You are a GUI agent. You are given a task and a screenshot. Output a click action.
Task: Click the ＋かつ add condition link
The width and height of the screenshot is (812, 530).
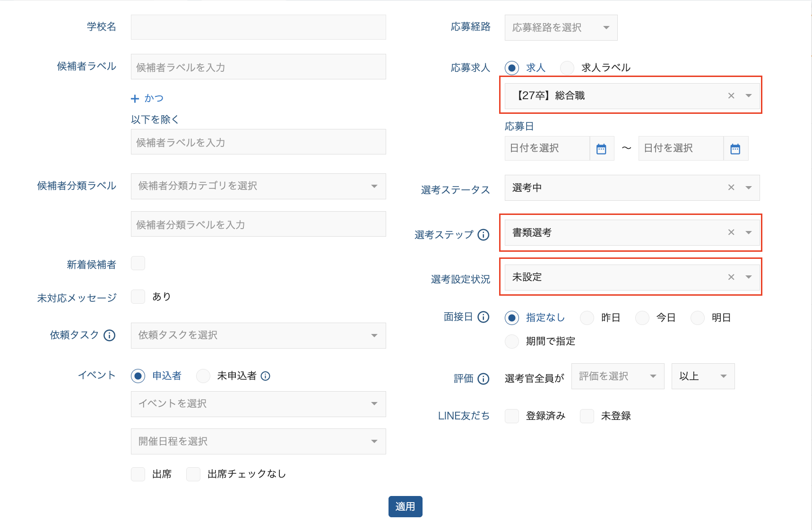147,98
